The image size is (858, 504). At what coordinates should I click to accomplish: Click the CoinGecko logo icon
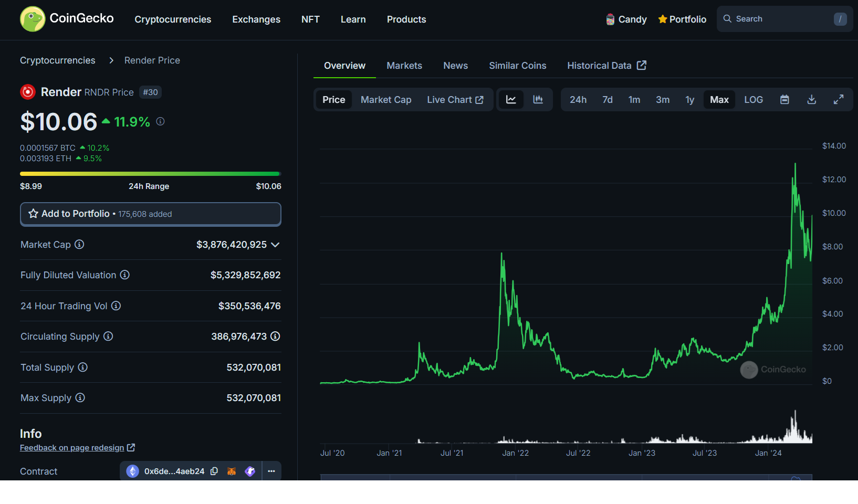(33, 19)
